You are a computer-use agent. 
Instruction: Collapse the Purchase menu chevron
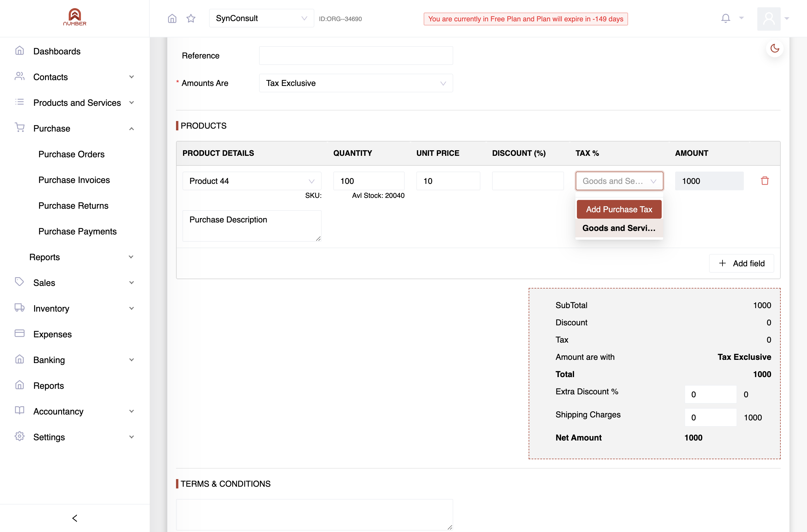pos(132,129)
